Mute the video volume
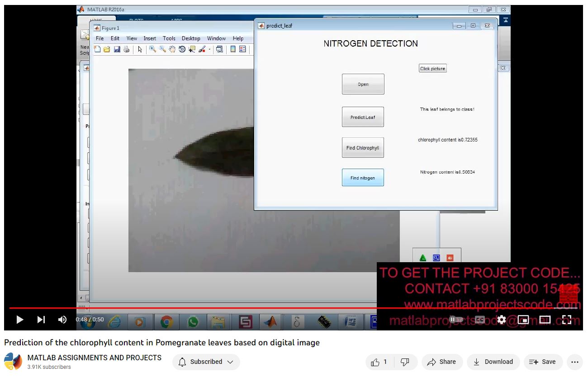 pos(62,320)
